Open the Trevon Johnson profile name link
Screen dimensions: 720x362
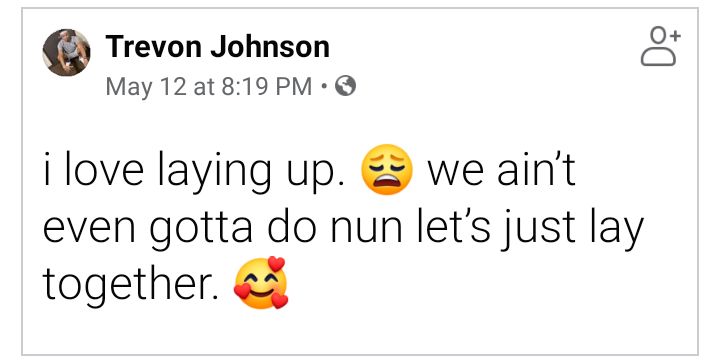[x=217, y=46]
